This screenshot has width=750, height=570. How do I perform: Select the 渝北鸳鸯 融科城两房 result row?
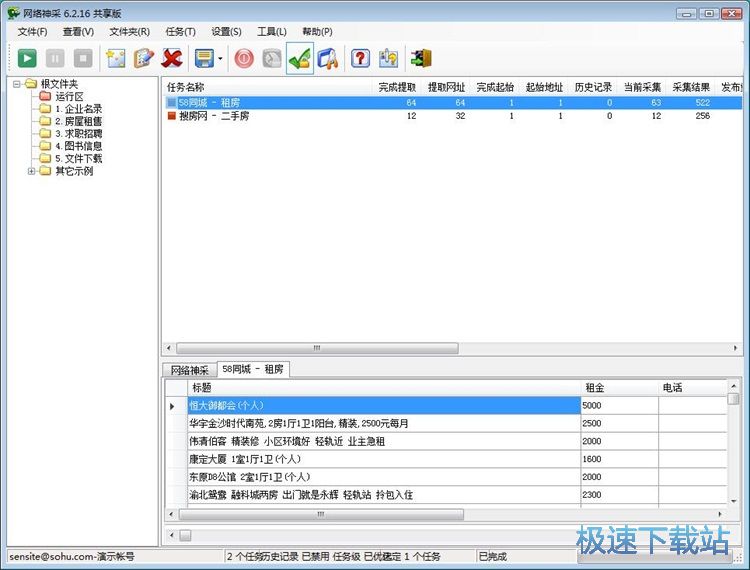pyautogui.click(x=384, y=495)
